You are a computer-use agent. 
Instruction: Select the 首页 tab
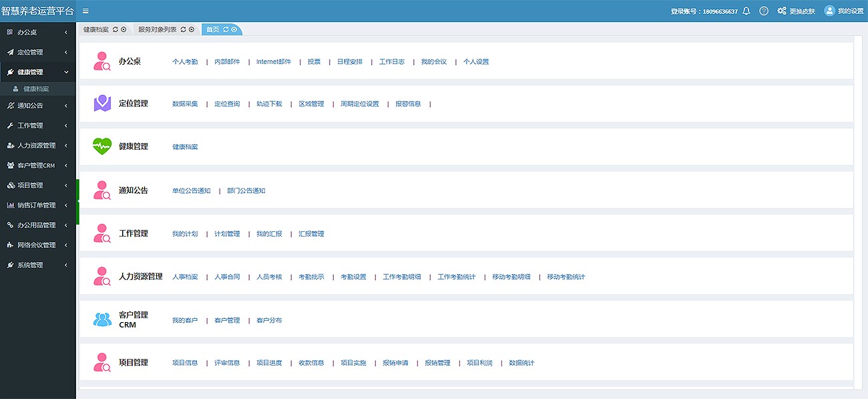pyautogui.click(x=212, y=29)
